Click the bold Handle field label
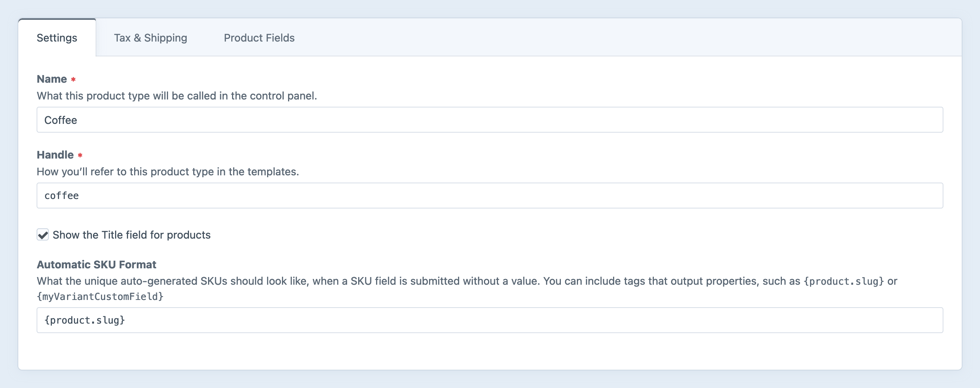 (55, 155)
